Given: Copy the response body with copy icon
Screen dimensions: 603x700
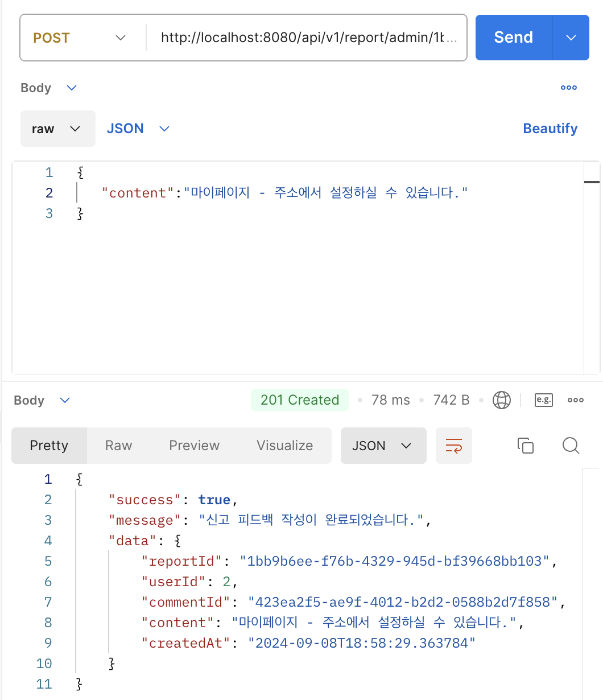Looking at the screenshot, I should (x=525, y=446).
